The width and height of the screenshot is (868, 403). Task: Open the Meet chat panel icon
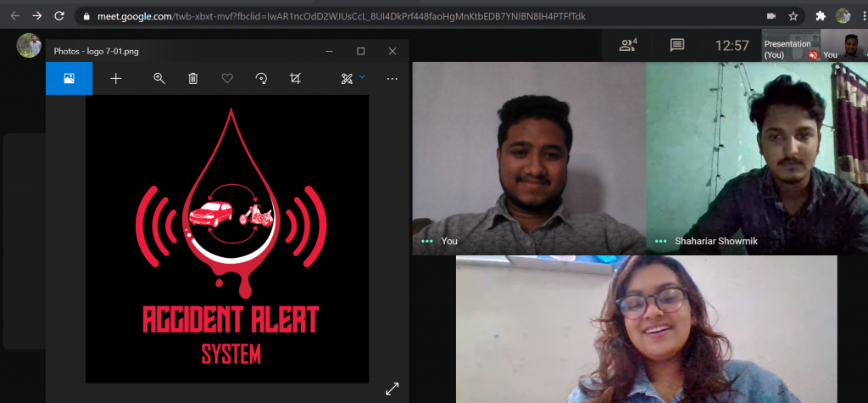[676, 46]
